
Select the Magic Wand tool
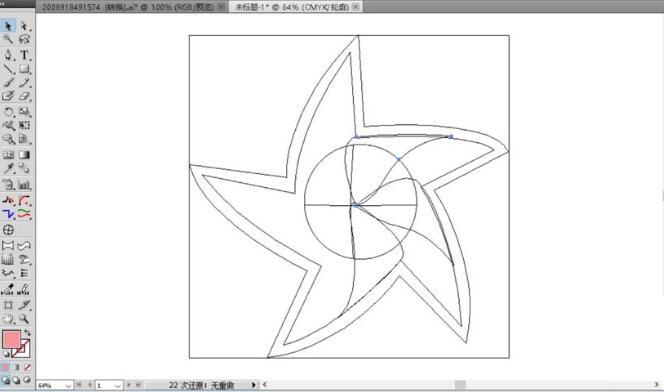coord(8,39)
